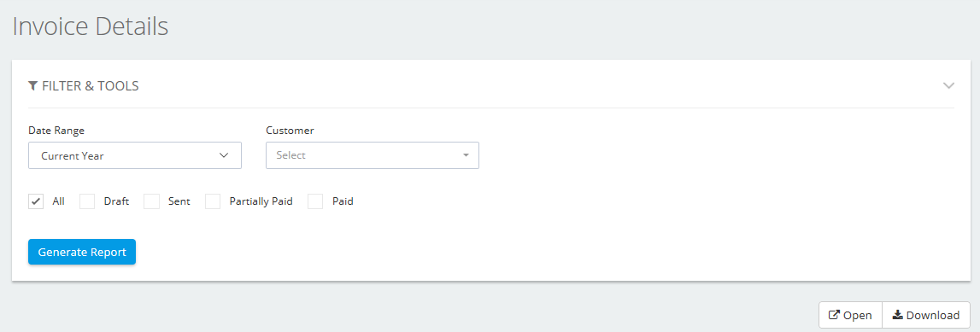Uncheck the All status checkbox

point(36,201)
